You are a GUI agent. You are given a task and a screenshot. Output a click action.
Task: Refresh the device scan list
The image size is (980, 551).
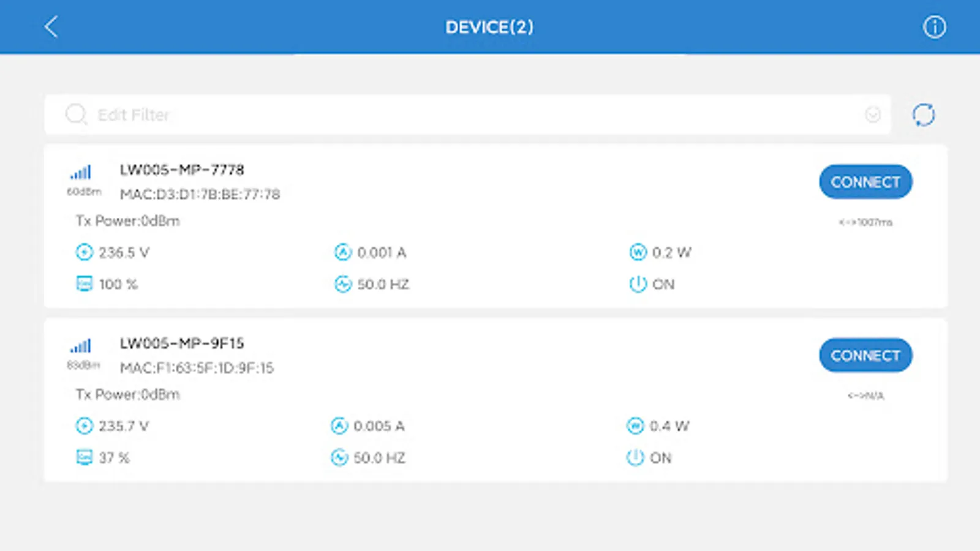click(923, 115)
